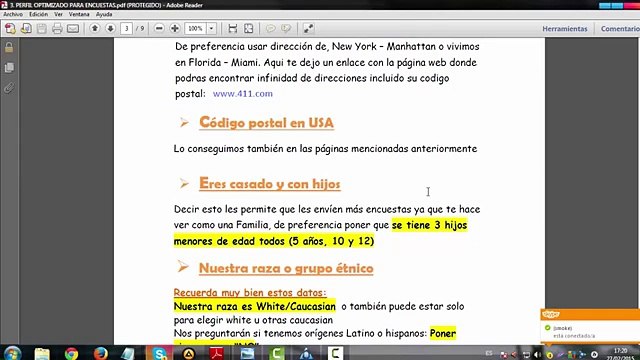Viewport: 640px width, 360px height.
Task: Zoom in with the plus button
Action: click(x=175, y=28)
